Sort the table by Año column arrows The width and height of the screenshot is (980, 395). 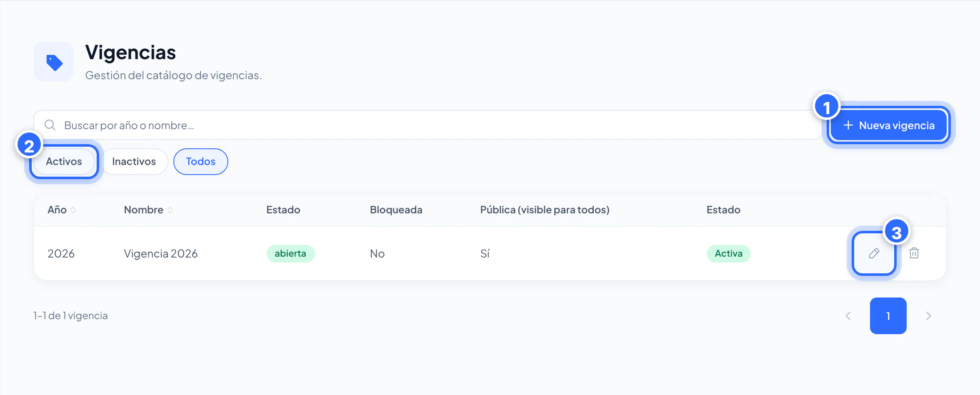pyautogui.click(x=73, y=210)
